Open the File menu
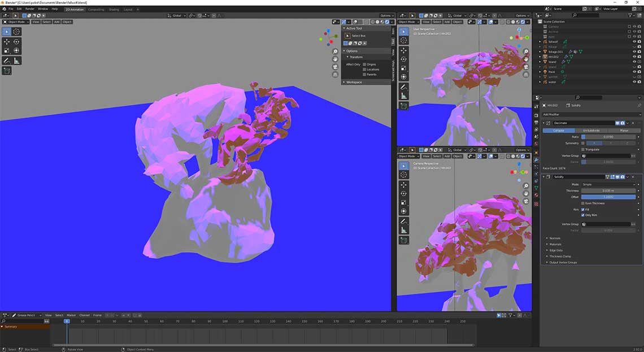The image size is (644, 352). pos(11,8)
